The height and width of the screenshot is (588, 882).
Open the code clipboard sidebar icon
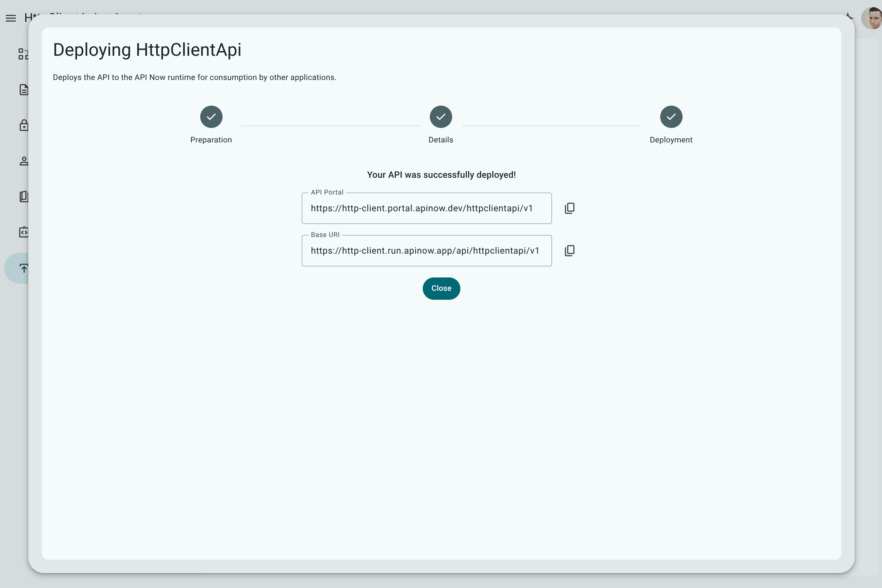(24, 232)
